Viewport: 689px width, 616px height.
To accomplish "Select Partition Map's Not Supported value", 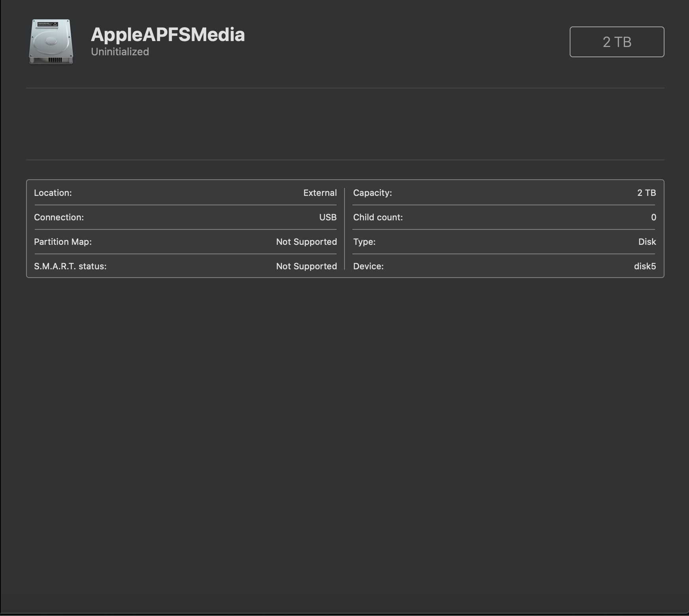I will [307, 242].
